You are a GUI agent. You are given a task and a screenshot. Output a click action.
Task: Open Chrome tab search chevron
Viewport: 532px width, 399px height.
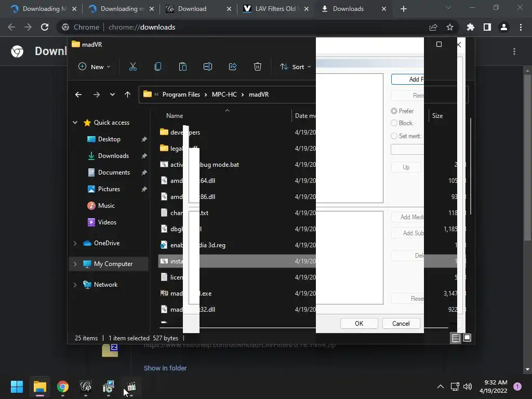point(448,7)
